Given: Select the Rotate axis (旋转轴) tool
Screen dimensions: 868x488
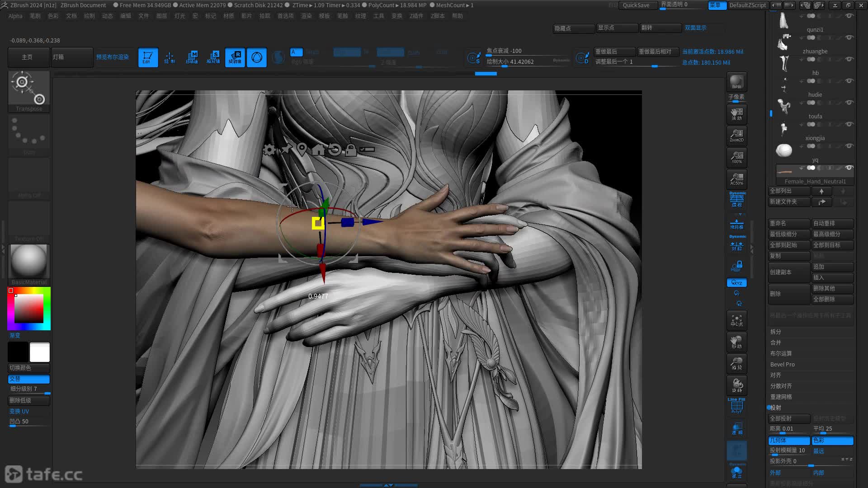Looking at the screenshot, I should point(235,57).
